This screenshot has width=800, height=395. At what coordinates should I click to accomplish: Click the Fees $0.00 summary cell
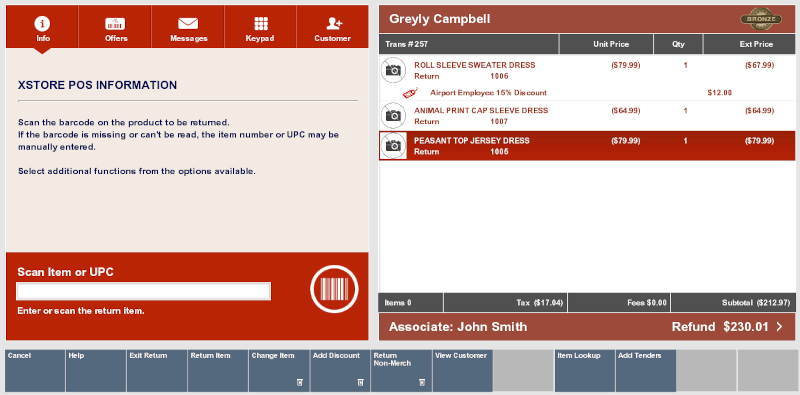point(619,303)
